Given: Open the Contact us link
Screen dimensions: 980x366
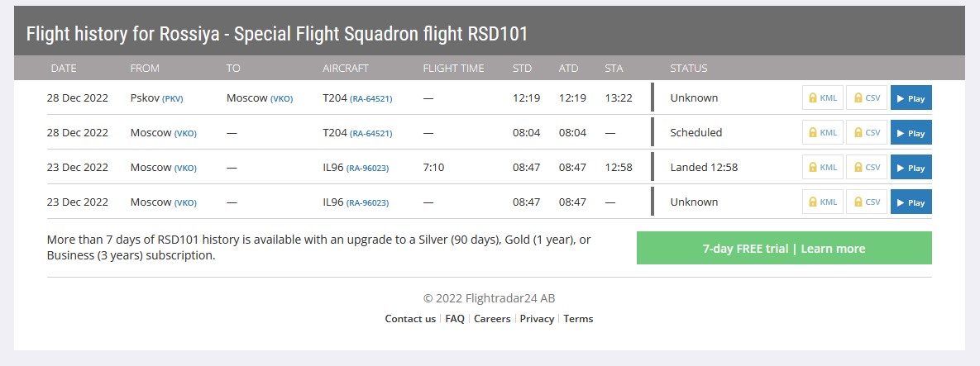Looking at the screenshot, I should pyautogui.click(x=410, y=319).
